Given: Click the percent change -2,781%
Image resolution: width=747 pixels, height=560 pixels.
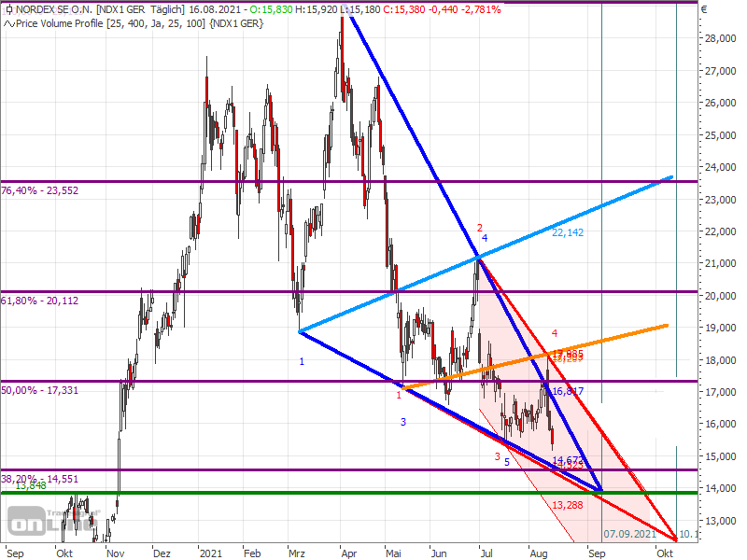Looking at the screenshot, I should coord(479,9).
